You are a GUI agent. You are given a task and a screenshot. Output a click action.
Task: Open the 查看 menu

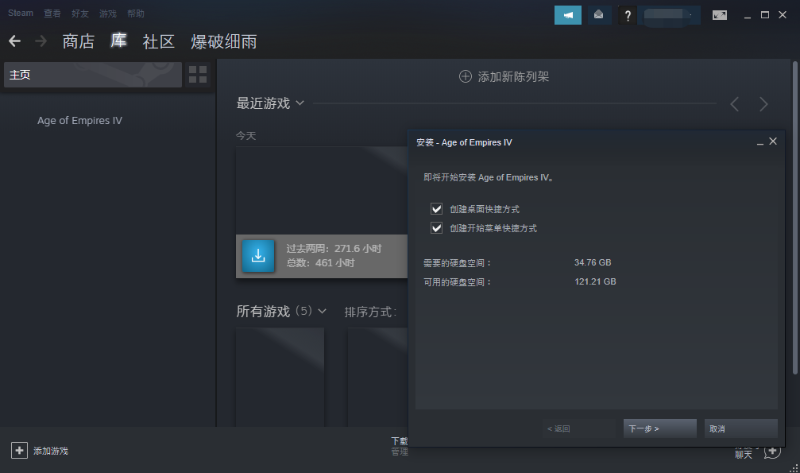tap(52, 13)
